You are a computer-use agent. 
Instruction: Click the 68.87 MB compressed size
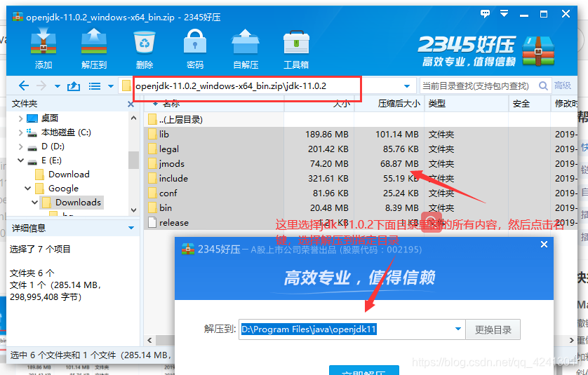(399, 164)
